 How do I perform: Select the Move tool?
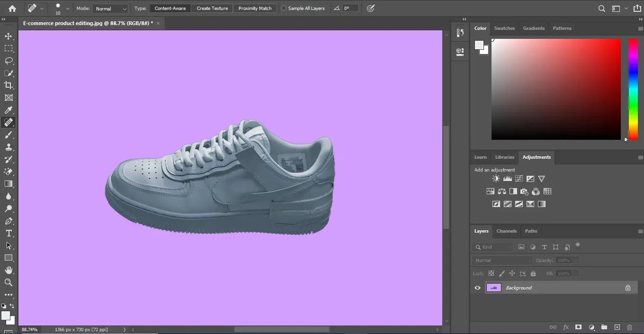tap(9, 36)
